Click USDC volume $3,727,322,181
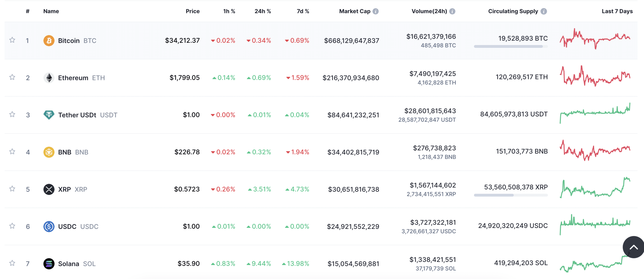644x279 pixels. [x=433, y=223]
